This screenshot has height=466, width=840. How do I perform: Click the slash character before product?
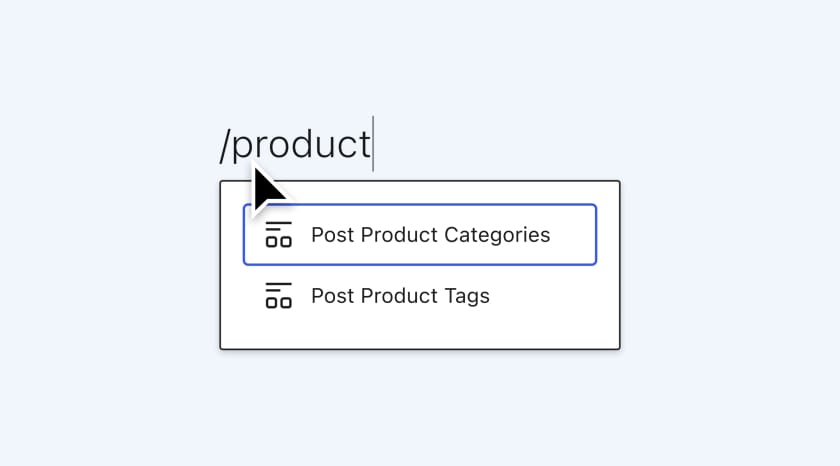[x=225, y=145]
